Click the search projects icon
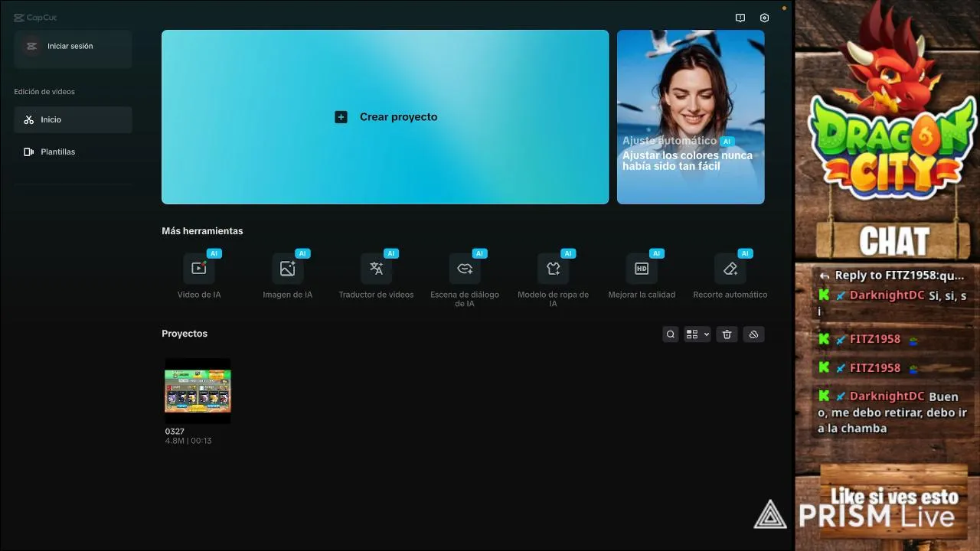The width and height of the screenshot is (980, 551). [671, 334]
